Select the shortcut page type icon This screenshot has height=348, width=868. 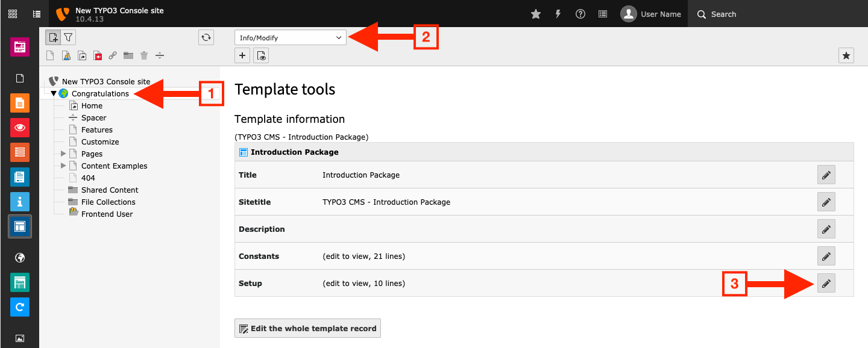[x=82, y=56]
